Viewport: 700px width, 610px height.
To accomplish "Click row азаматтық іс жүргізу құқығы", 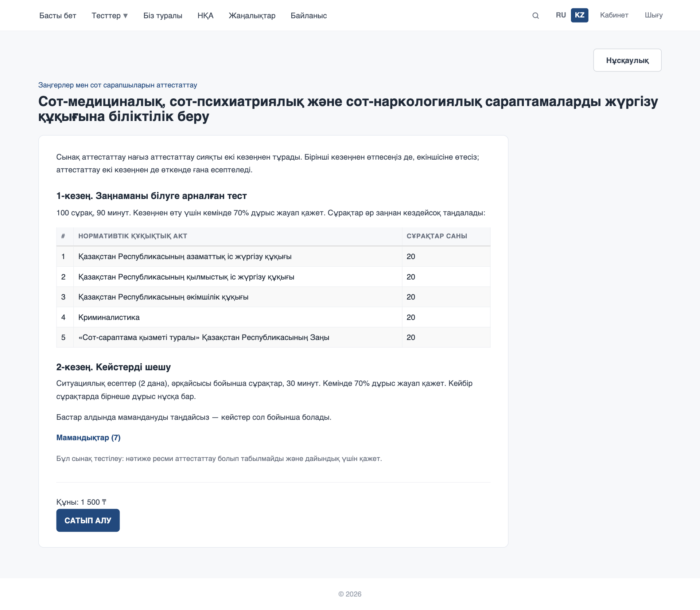I will [273, 257].
